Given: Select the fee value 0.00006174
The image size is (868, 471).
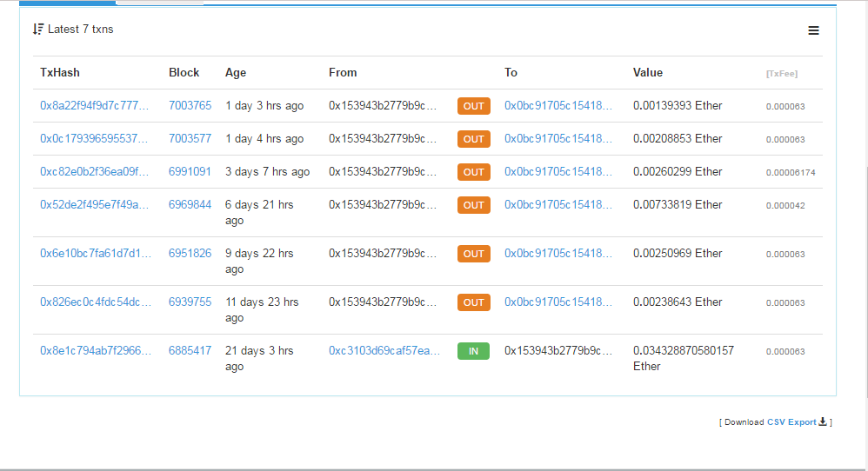Looking at the screenshot, I should [791, 172].
